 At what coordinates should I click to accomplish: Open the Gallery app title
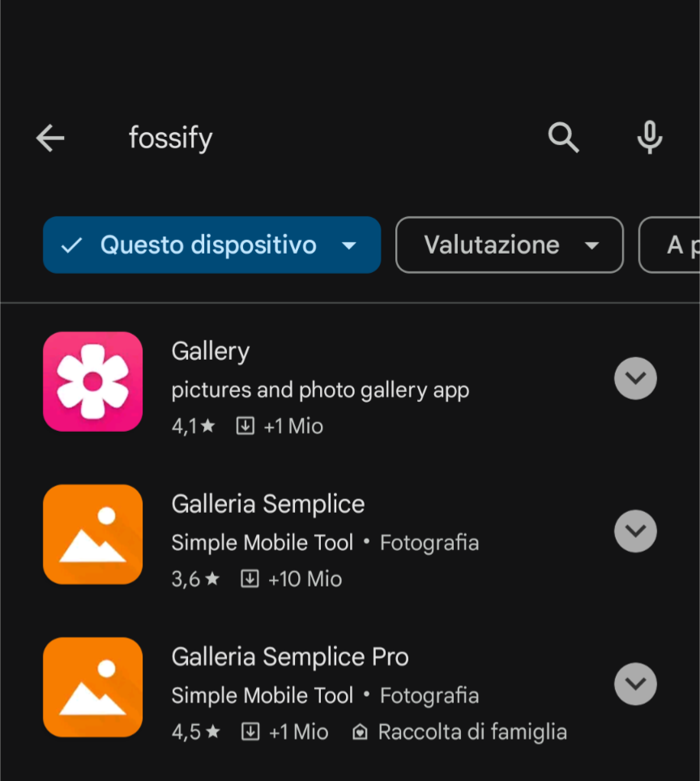(211, 352)
